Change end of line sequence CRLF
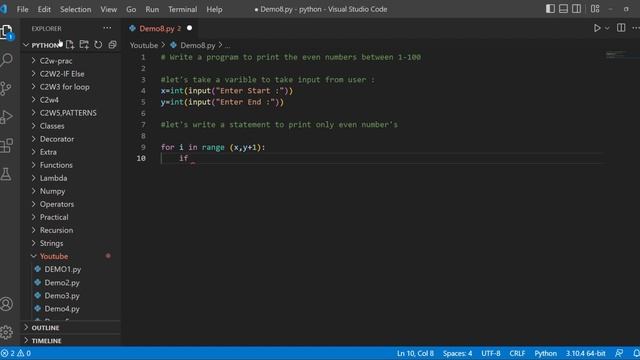Viewport: 640px width, 360px height. pyautogui.click(x=517, y=353)
